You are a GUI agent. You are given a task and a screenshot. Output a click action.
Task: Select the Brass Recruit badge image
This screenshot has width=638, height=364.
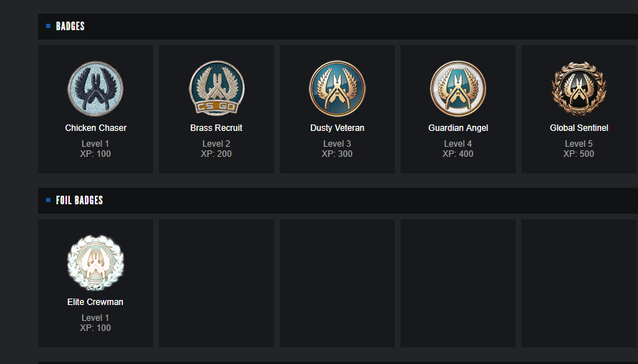[x=217, y=88]
